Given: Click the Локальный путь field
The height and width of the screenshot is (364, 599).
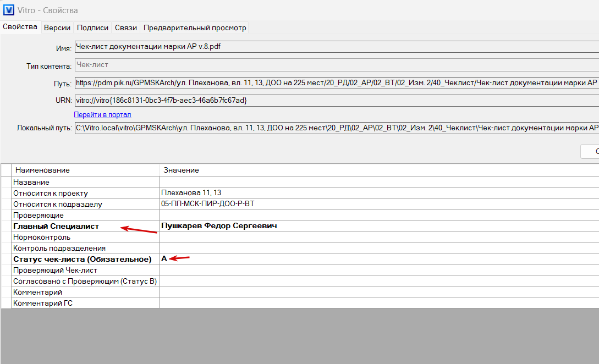Looking at the screenshot, I should click(x=337, y=128).
